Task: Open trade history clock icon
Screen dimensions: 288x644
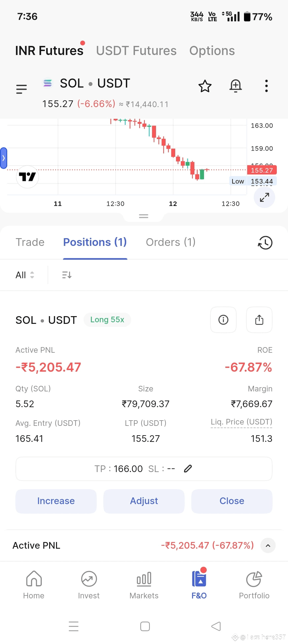Action: [x=265, y=243]
